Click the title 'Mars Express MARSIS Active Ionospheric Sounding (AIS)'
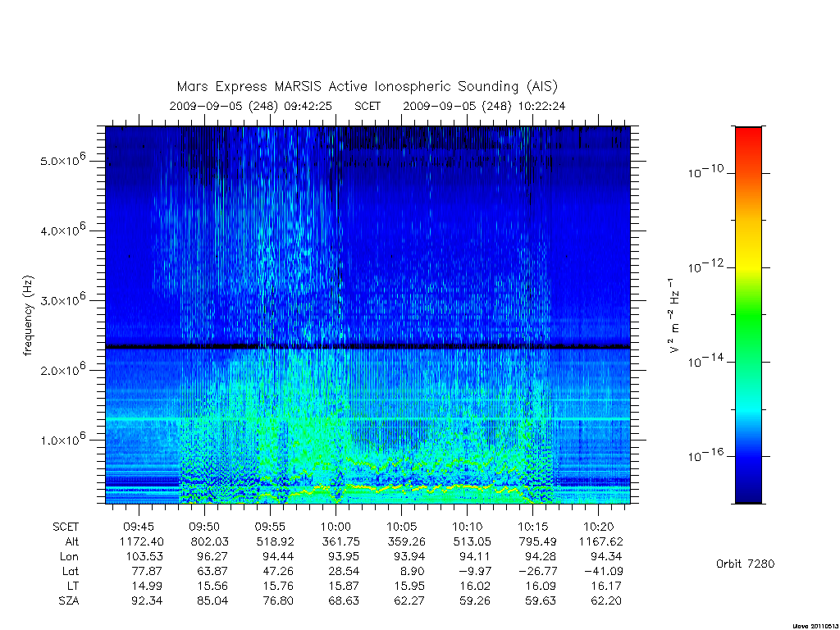 point(367,86)
